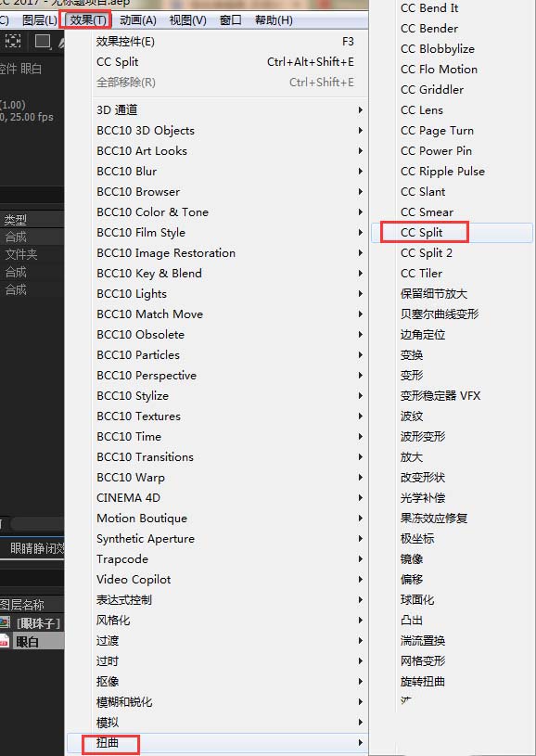This screenshot has width=536, height=756.
Task: Click the 眼珠子 layer type icon
Action: pyautogui.click(x=5, y=622)
